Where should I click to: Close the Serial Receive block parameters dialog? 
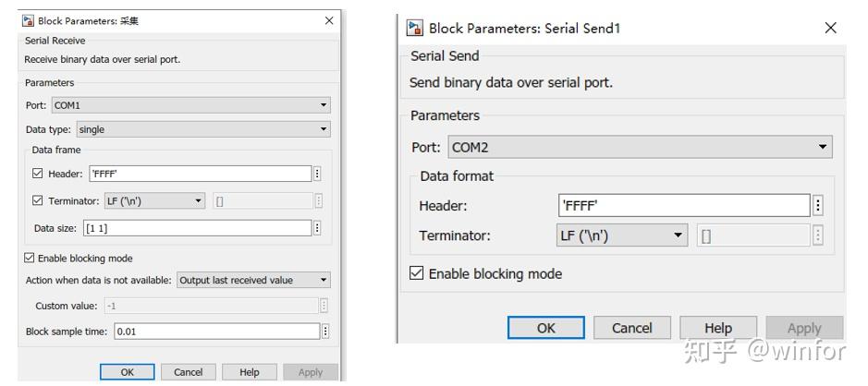329,21
